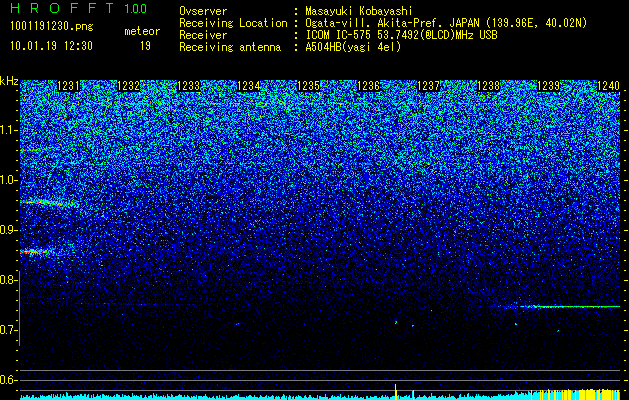Image resolution: width=629 pixels, height=400 pixels.
Task: Click the 0.7 kHz axis label
Action: (x=8, y=330)
